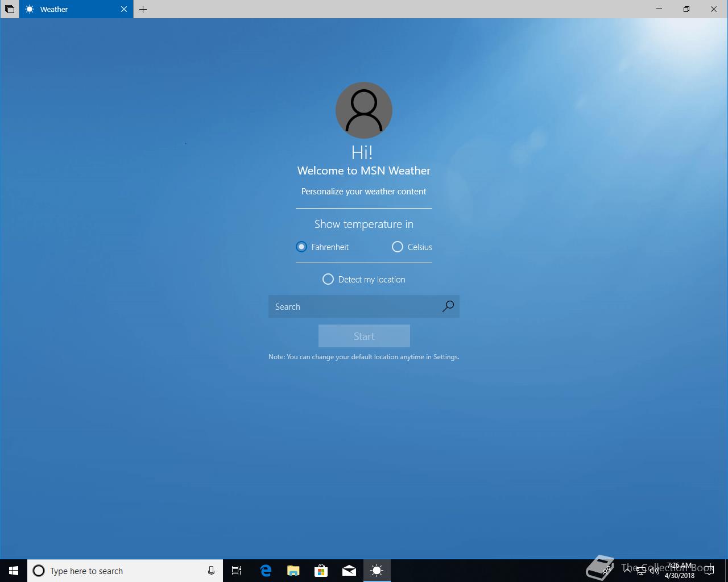Click the Start button below the search box
Image resolution: width=728 pixels, height=582 pixels.
click(x=364, y=336)
